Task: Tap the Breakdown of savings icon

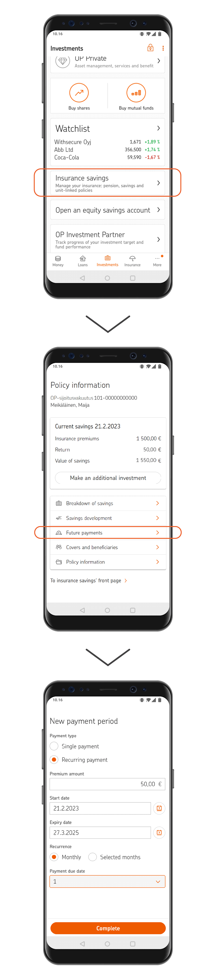Action: tap(59, 503)
